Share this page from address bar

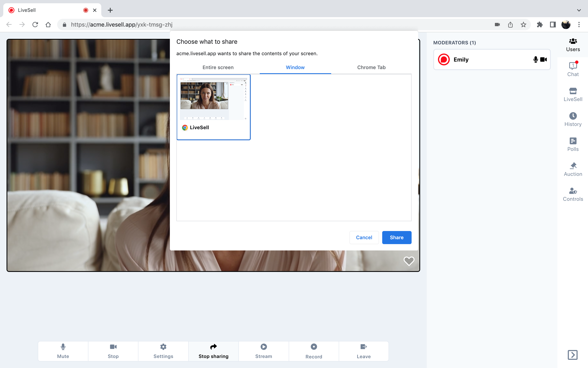click(510, 25)
